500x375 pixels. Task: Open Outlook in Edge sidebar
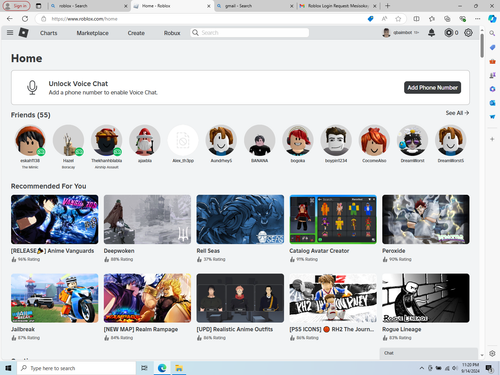click(492, 103)
